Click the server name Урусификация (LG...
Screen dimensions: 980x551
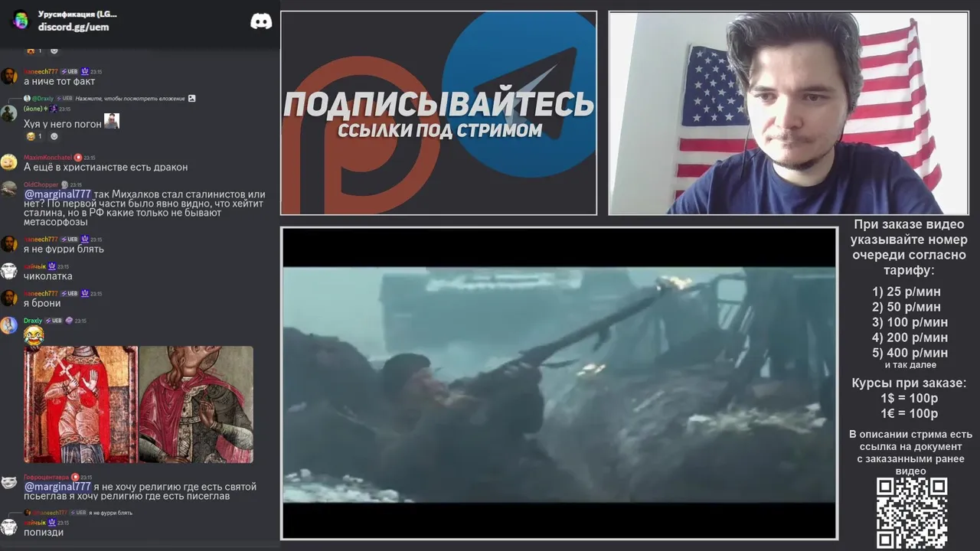click(x=77, y=14)
